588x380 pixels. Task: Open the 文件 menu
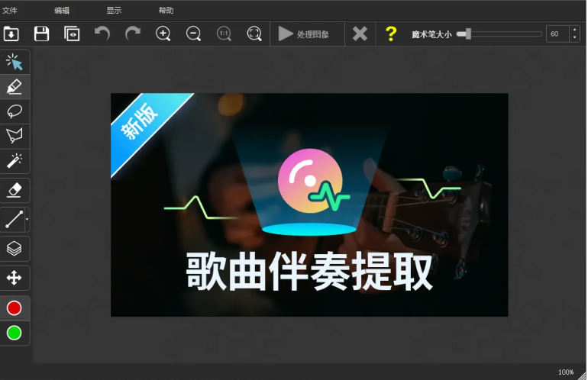coord(9,10)
